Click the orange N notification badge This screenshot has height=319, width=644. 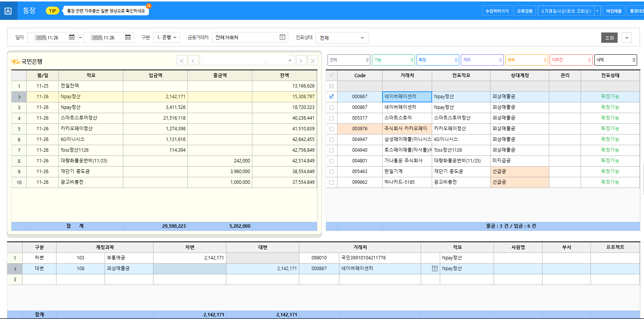point(148,6)
